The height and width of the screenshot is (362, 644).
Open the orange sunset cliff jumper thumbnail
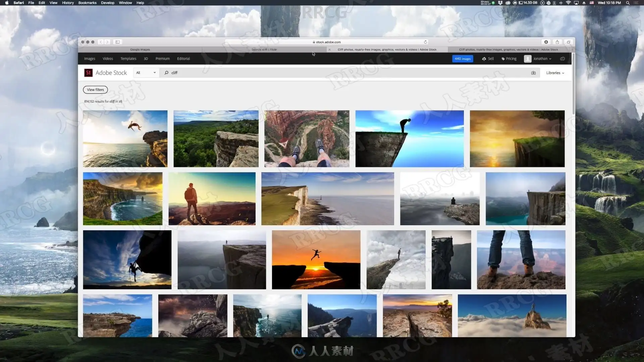click(x=316, y=259)
